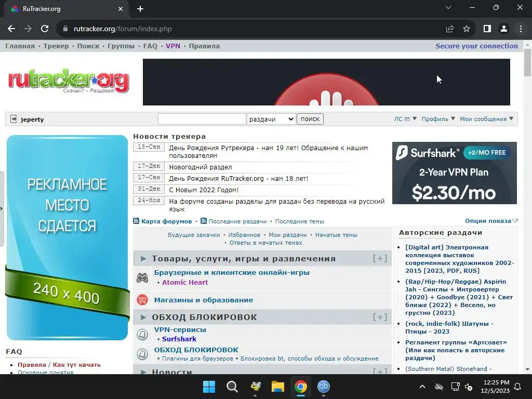Click [+] on Товары, услуги category
This screenshot has height=399, width=532.
point(380,259)
